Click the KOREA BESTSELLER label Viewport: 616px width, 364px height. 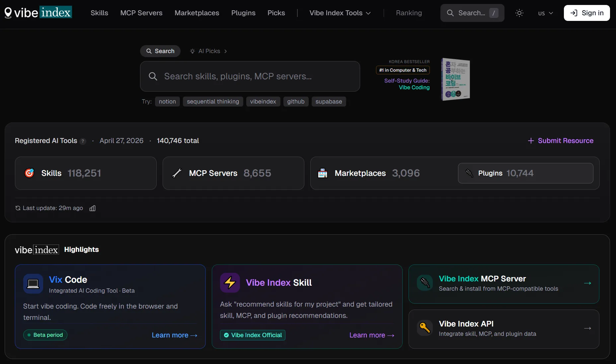click(x=409, y=62)
